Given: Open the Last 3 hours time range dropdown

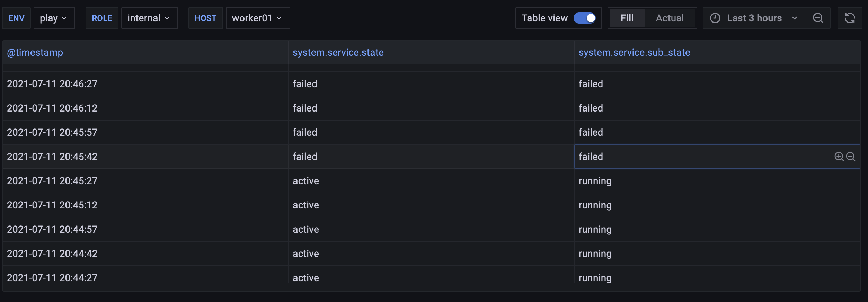Looking at the screenshot, I should click(x=754, y=18).
